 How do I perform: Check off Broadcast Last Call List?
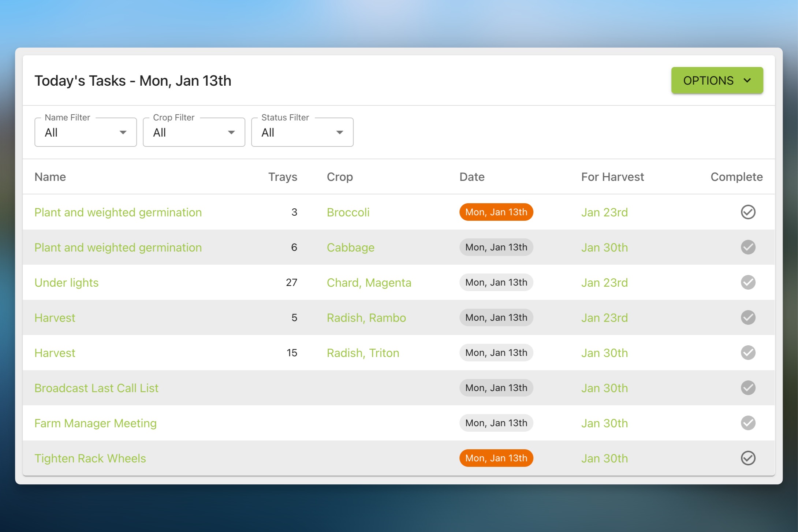[748, 388]
